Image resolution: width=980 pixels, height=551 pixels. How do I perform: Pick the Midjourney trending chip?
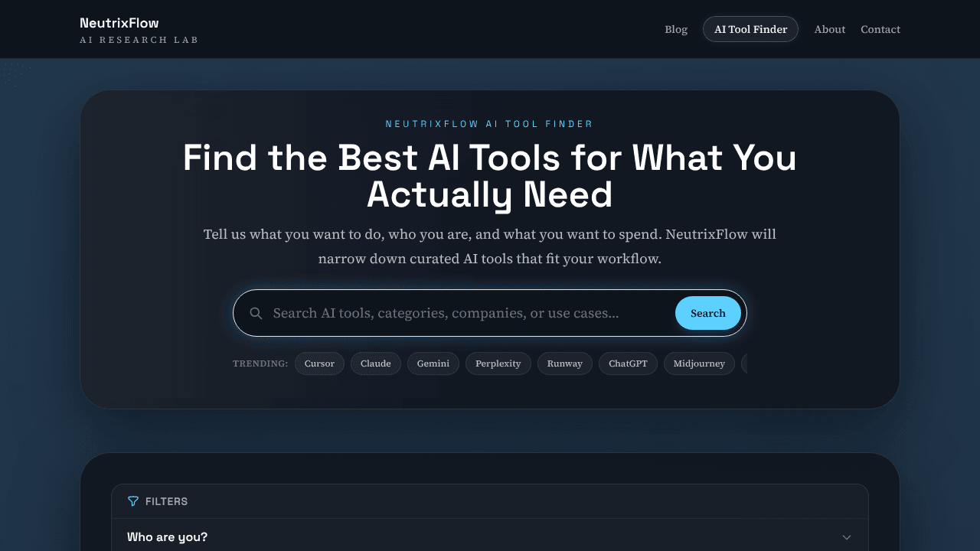pos(699,364)
